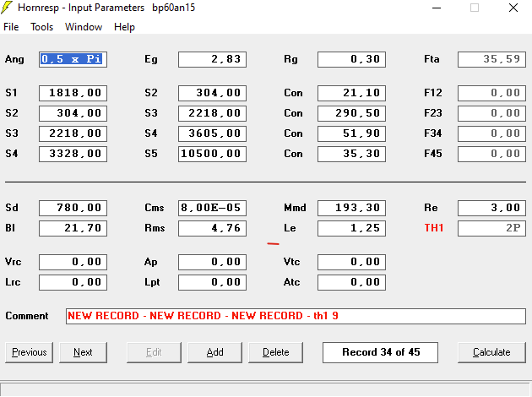Image resolution: width=532 pixels, height=397 pixels.
Task: Click the Record 34 of 45 indicator
Action: (x=380, y=352)
